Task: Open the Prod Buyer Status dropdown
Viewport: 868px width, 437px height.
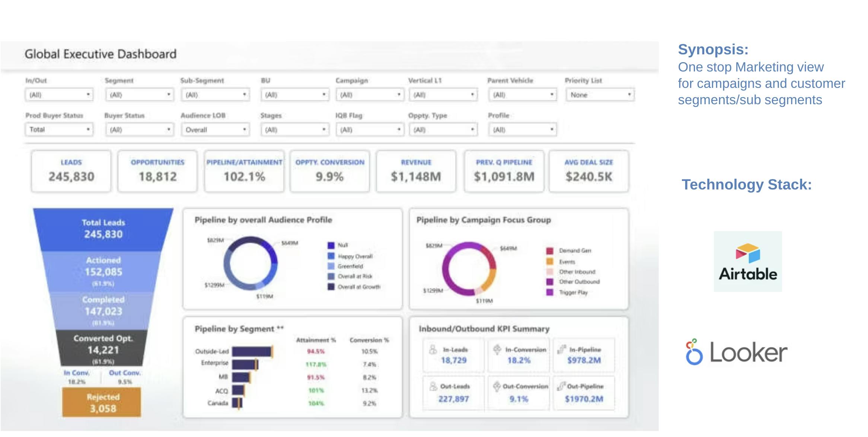Action: [59, 130]
